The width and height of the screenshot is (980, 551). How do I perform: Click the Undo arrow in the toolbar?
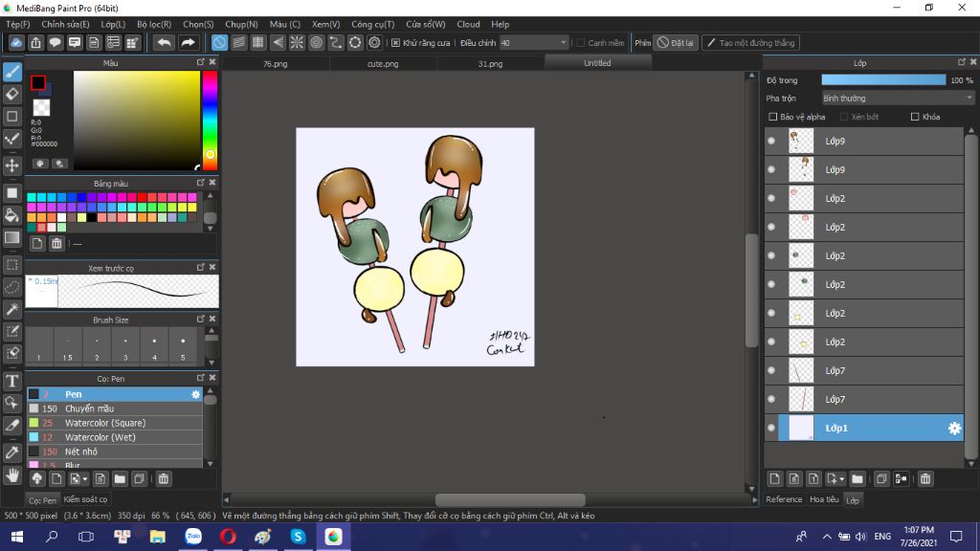click(x=164, y=43)
